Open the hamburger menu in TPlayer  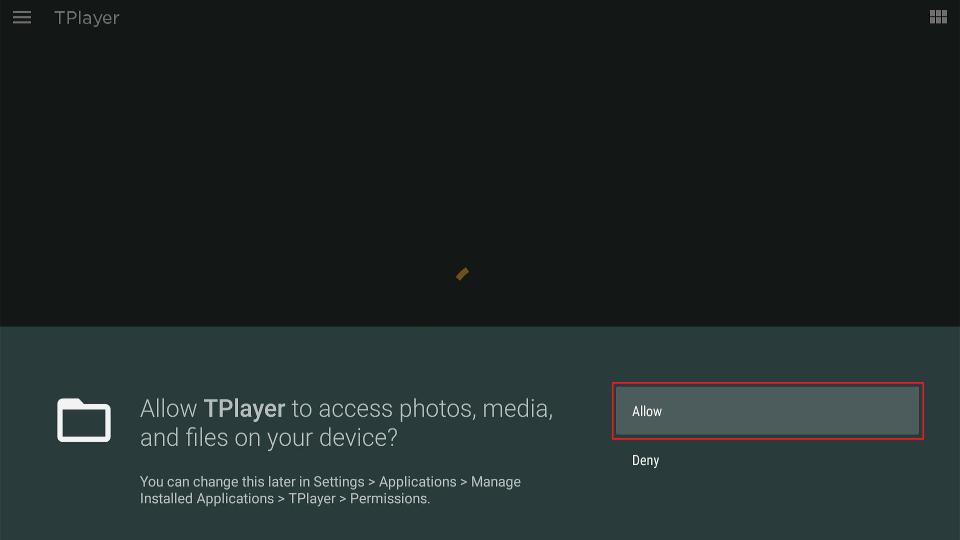(x=21, y=17)
